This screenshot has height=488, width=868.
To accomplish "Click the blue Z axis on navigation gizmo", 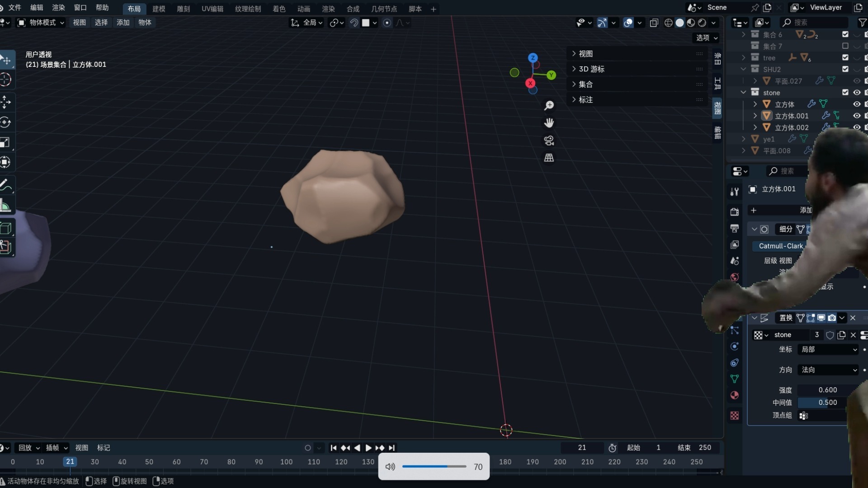I will [533, 58].
